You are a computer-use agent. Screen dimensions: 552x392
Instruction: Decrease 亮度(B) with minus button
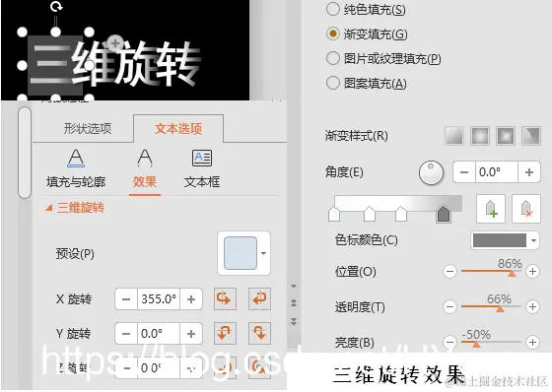pos(449,342)
